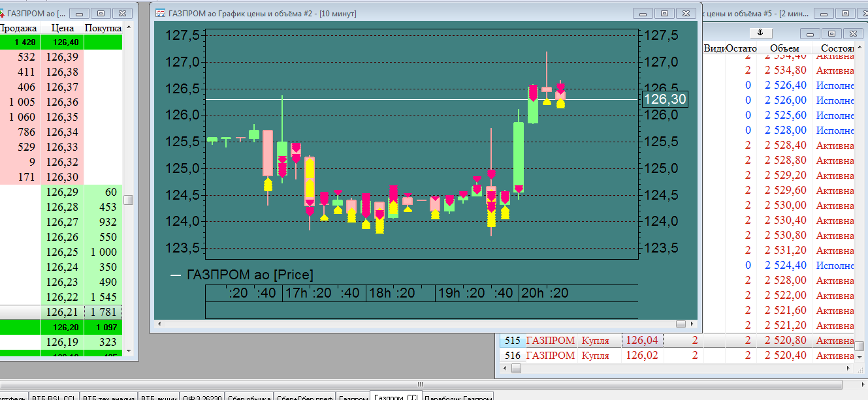The width and height of the screenshot is (868, 400).
Task: Click the ГАЗПРОМ ао [Price] legend label
Action: tap(249, 275)
